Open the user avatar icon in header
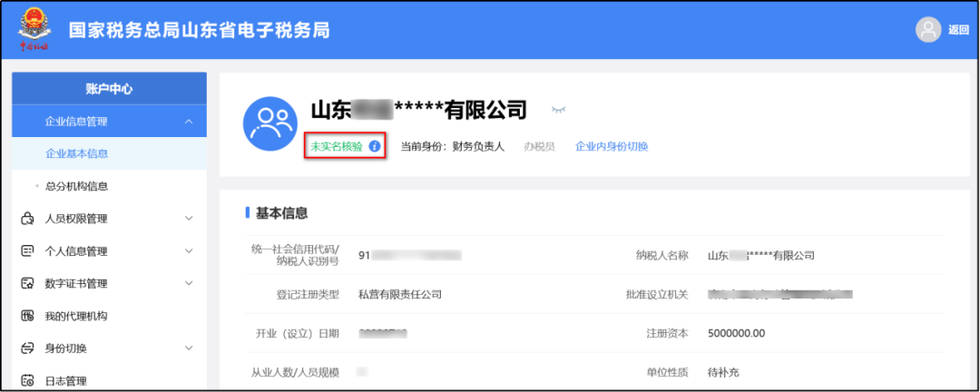The height and width of the screenshot is (392, 980). (928, 29)
